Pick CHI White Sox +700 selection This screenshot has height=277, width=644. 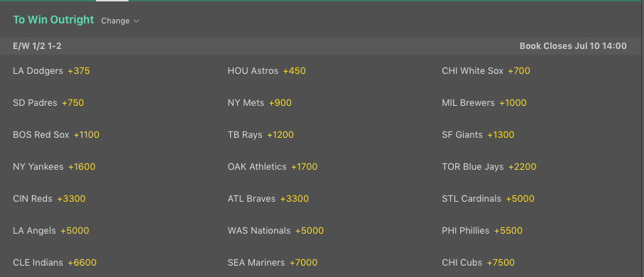pyautogui.click(x=486, y=71)
